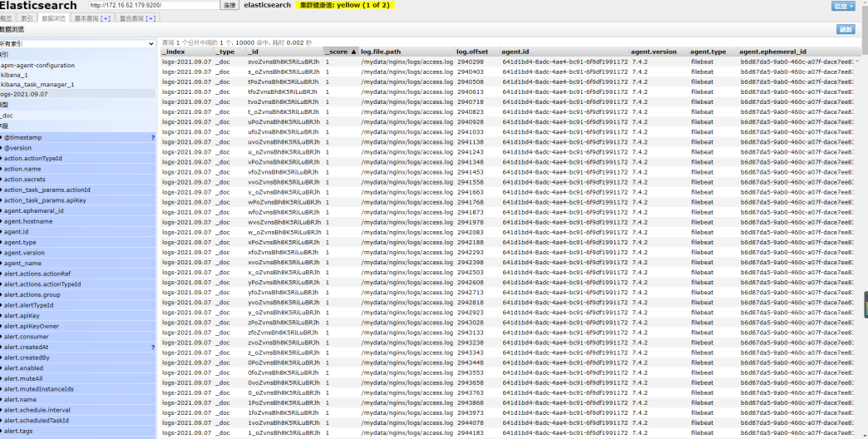Screen dimensions: 868x439
Task: Sort by the log.file.path column header
Action: tap(407, 52)
